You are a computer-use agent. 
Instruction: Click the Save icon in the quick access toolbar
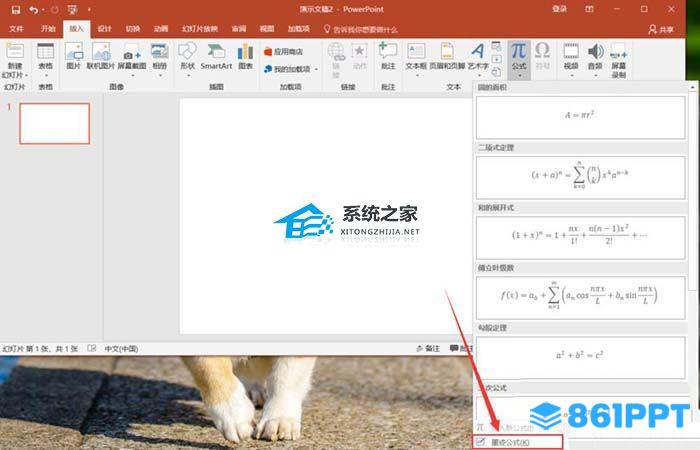click(15, 9)
